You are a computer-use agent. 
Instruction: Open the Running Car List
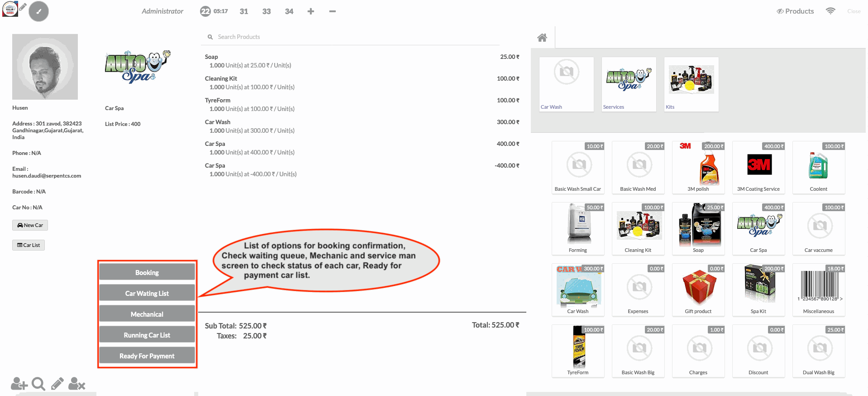tap(147, 335)
